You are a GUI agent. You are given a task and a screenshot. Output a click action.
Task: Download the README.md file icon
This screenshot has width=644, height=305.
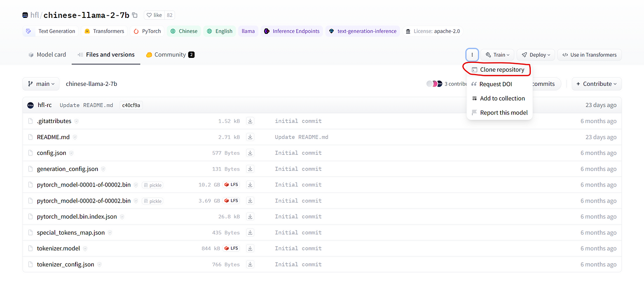coord(250,137)
